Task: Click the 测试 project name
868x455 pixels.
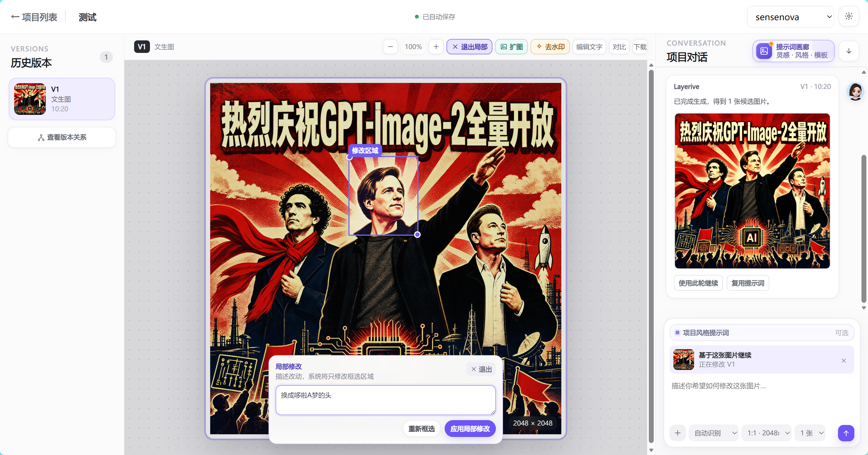Action: coord(87,17)
